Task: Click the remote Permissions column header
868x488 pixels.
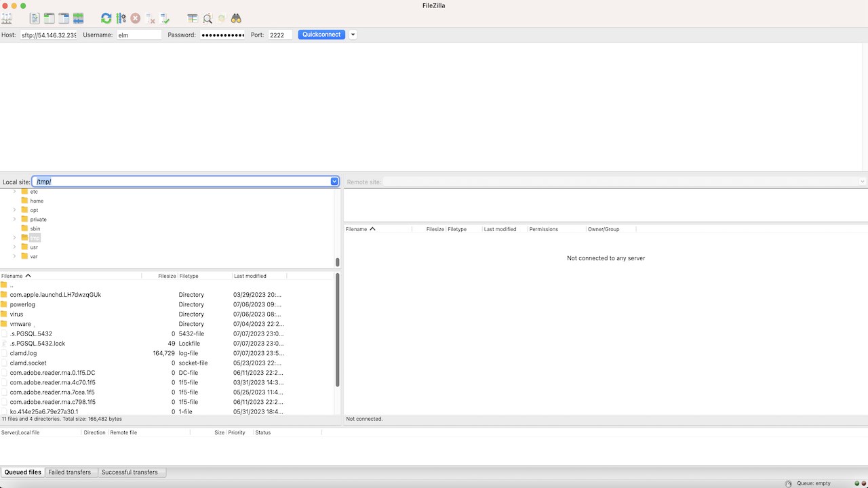Action: click(557, 229)
